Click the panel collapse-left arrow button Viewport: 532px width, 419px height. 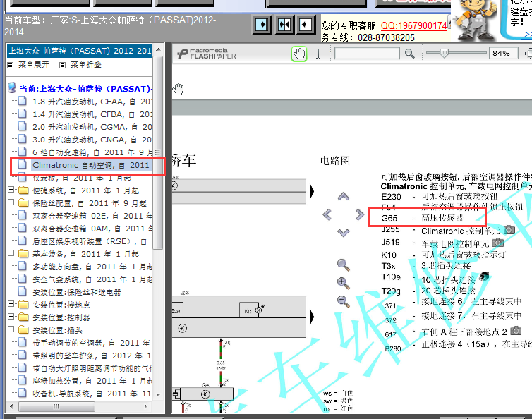tap(306, 25)
